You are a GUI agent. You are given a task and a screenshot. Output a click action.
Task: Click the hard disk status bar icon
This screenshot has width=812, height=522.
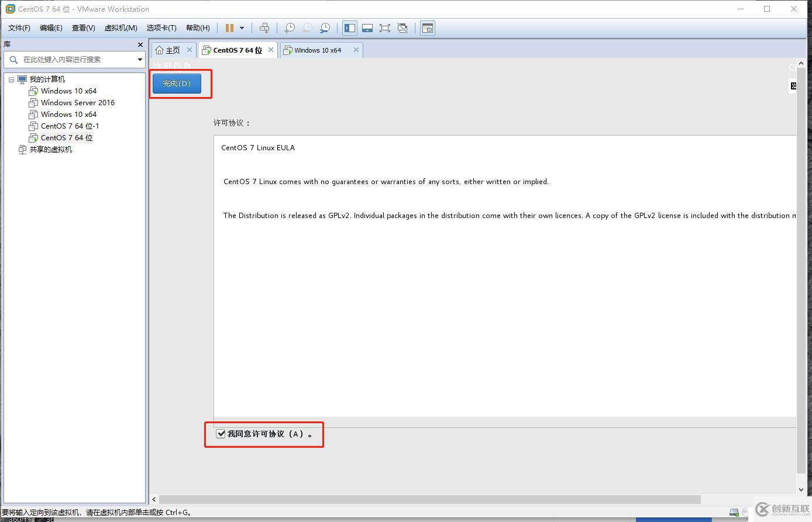pos(734,513)
